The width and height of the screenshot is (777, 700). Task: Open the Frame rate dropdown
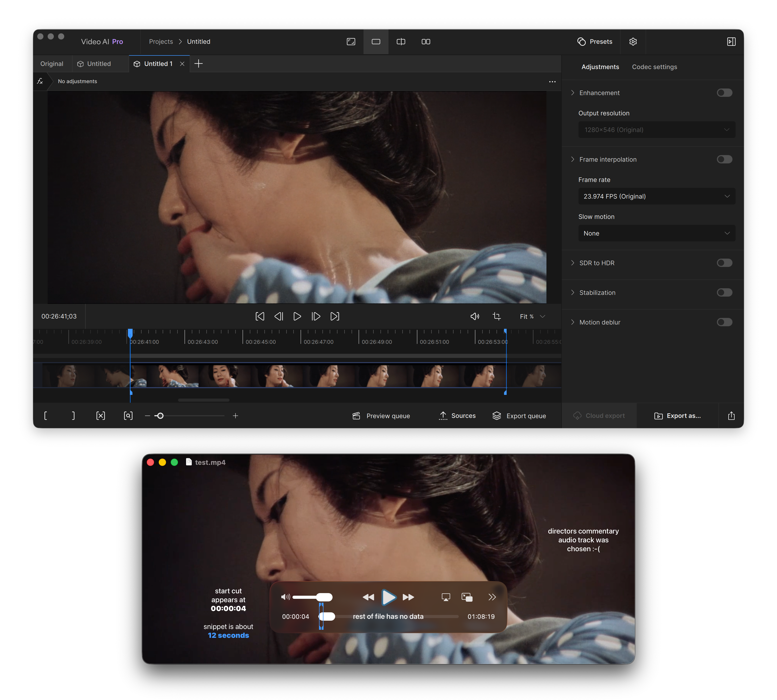(x=657, y=196)
